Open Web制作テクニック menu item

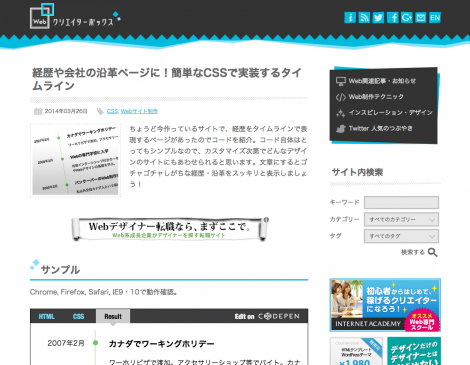376,97
